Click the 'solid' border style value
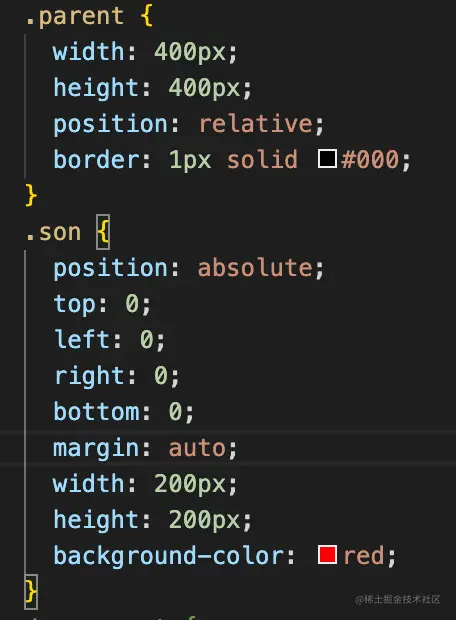This screenshot has height=620, width=456. click(262, 159)
